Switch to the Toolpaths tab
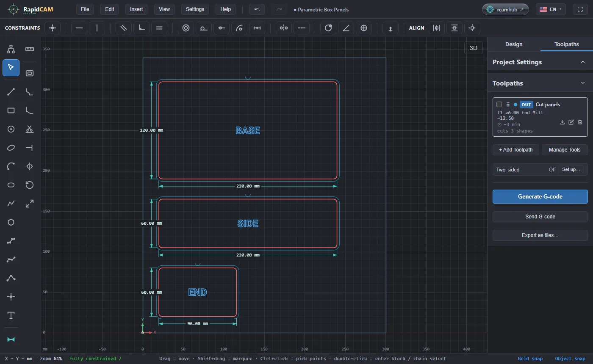The height and width of the screenshot is (364, 593). 566,44
